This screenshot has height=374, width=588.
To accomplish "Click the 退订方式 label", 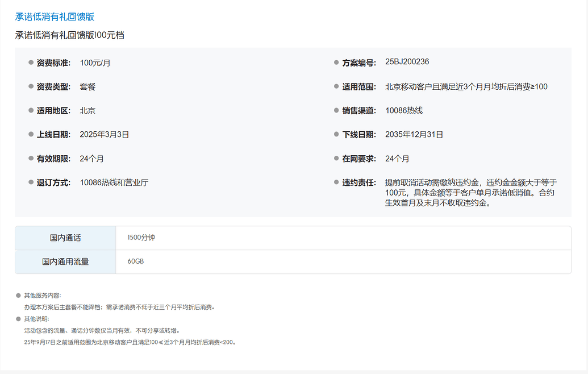I will pos(53,182).
